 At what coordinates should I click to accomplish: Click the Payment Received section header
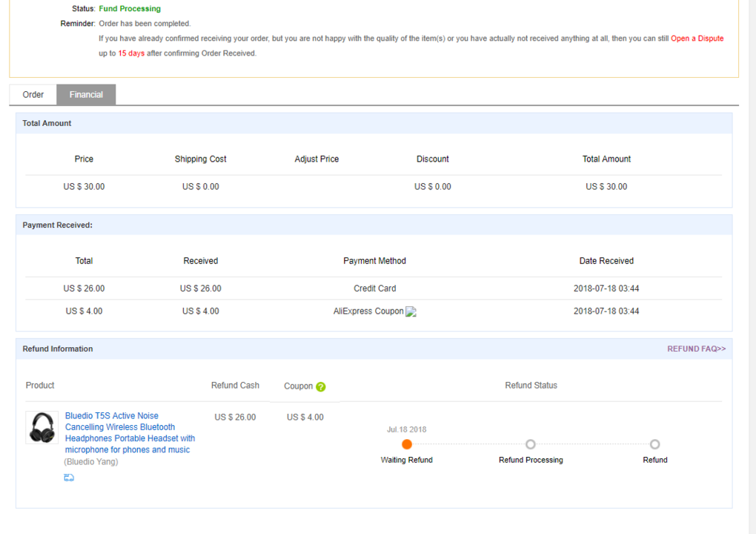[57, 225]
